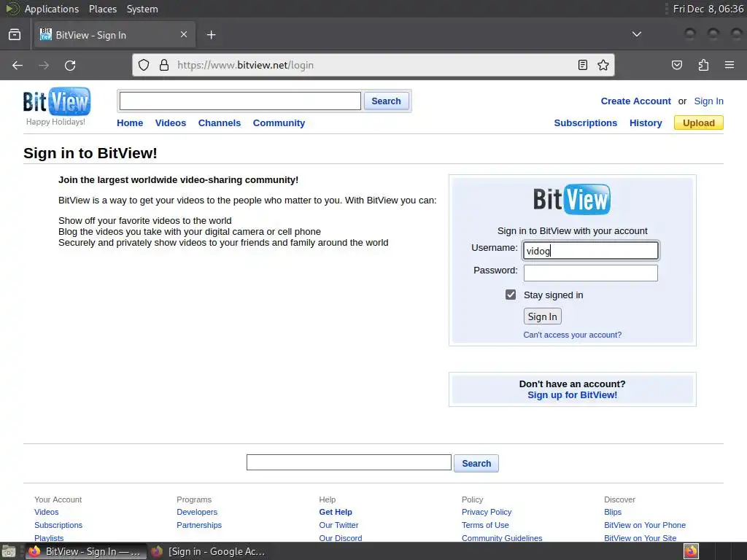Reload the page with refresh icon
The image size is (747, 560).
point(70,65)
